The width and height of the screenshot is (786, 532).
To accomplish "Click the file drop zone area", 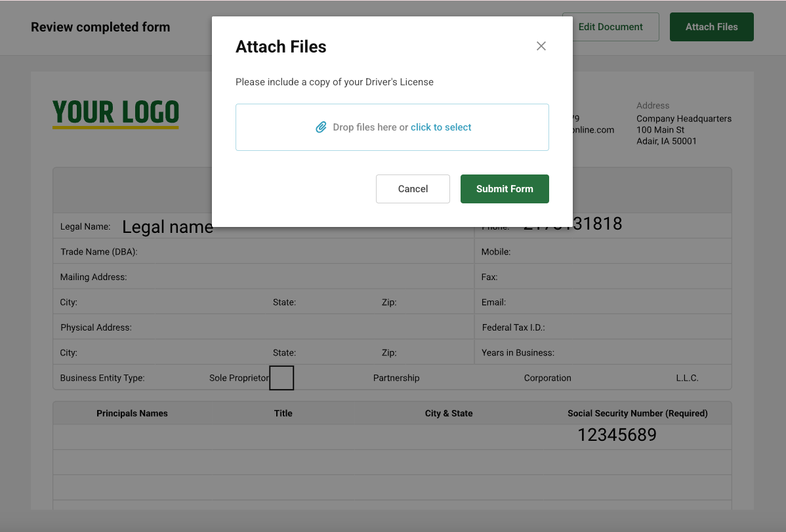I will coord(392,127).
